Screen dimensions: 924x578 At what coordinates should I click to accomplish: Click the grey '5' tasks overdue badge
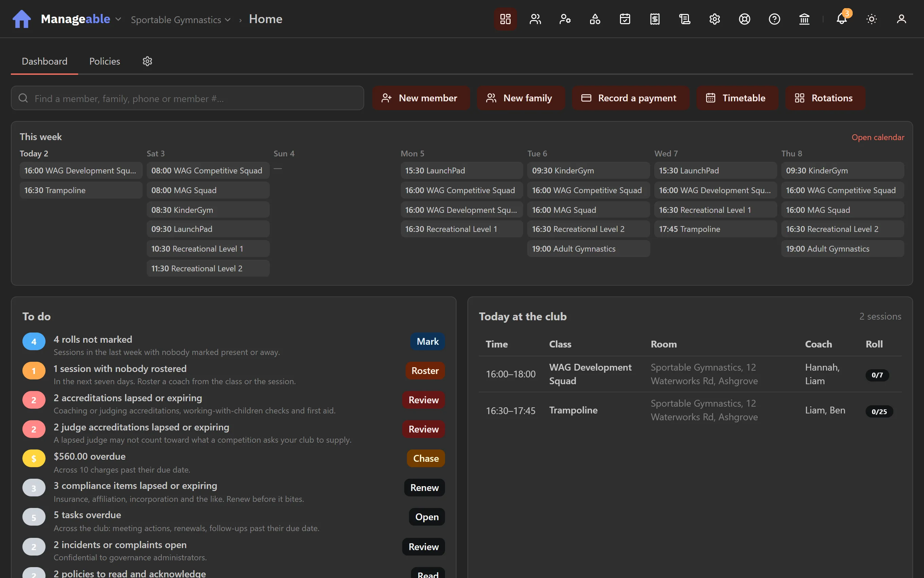(x=34, y=517)
